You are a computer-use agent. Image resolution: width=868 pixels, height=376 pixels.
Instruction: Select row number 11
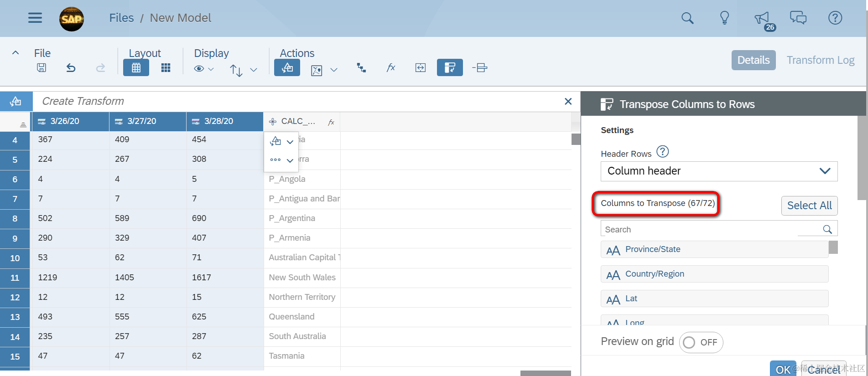(x=15, y=278)
